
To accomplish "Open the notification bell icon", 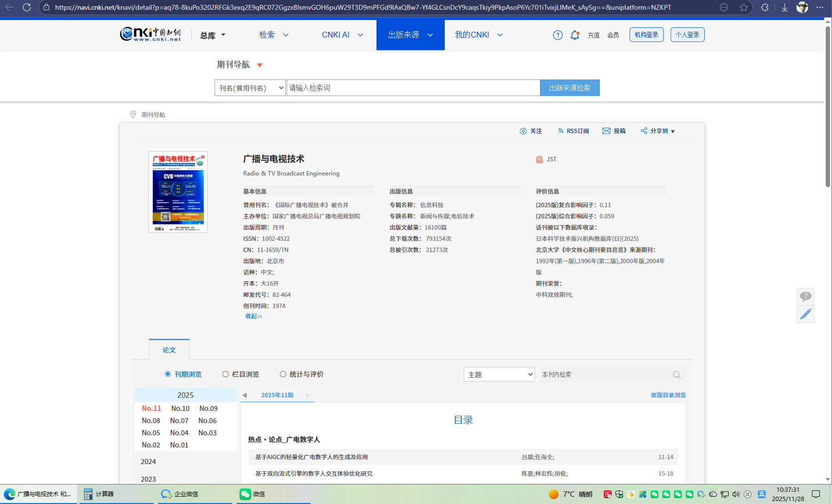I will 574,35.
